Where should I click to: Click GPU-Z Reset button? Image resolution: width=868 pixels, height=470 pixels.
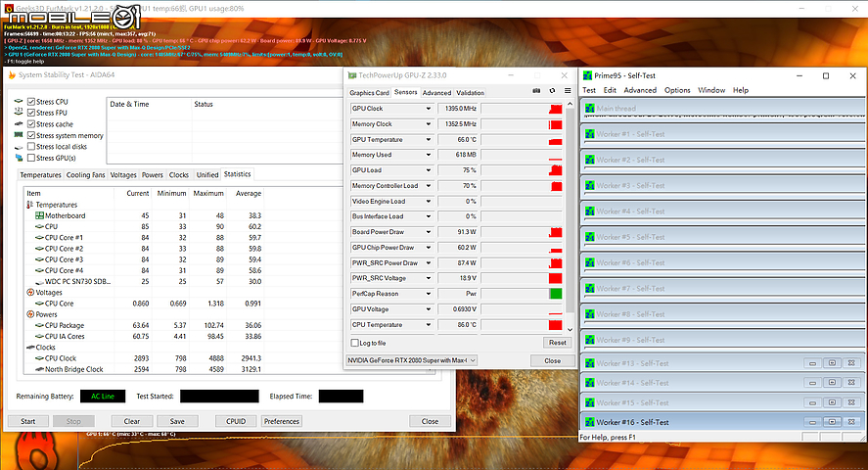[557, 343]
